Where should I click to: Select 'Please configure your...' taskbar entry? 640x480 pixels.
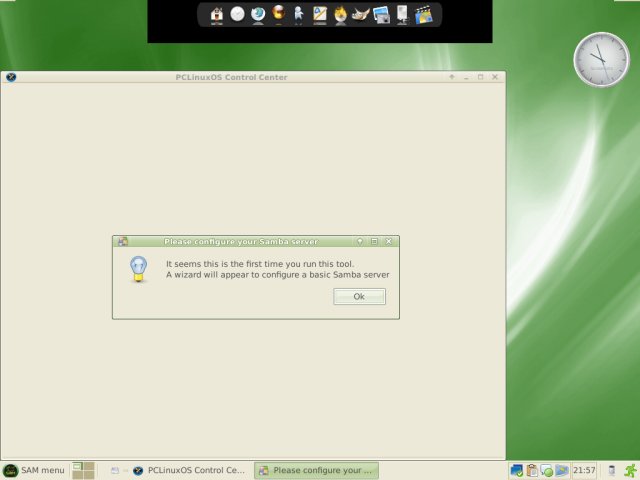[x=316, y=470]
